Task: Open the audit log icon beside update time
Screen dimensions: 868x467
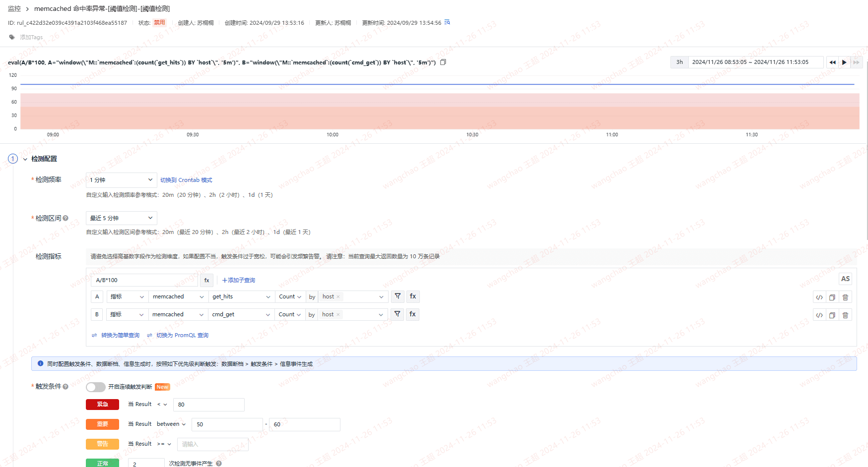Action: point(447,22)
